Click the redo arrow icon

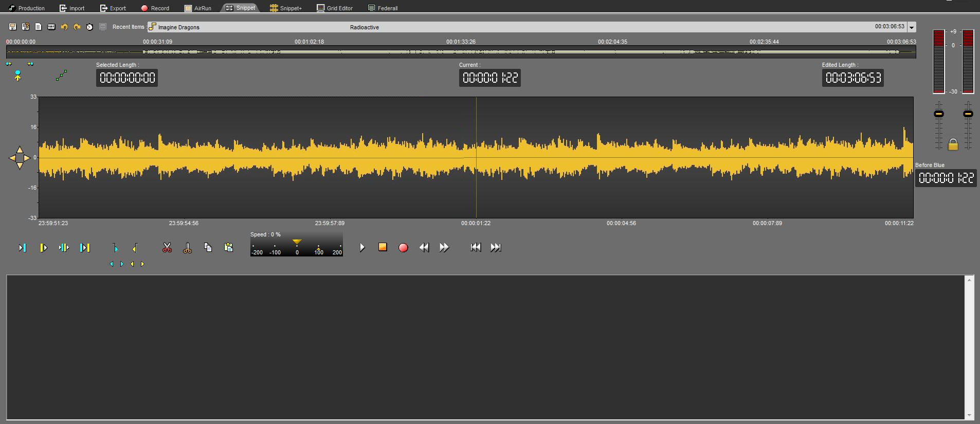pyautogui.click(x=77, y=27)
